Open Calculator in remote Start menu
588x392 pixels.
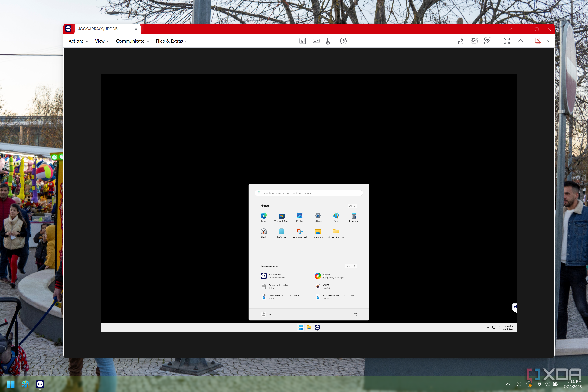point(354,217)
